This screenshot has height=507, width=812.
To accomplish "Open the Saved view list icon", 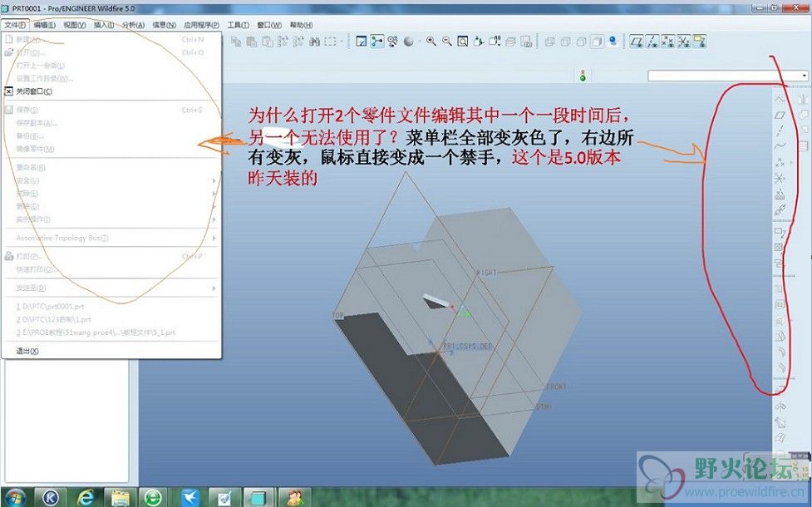I will tap(495, 42).
